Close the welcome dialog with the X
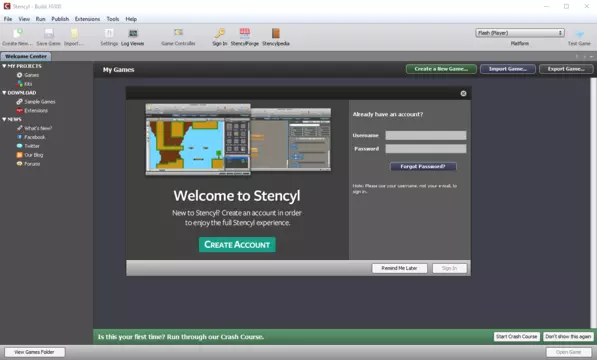 [x=463, y=93]
